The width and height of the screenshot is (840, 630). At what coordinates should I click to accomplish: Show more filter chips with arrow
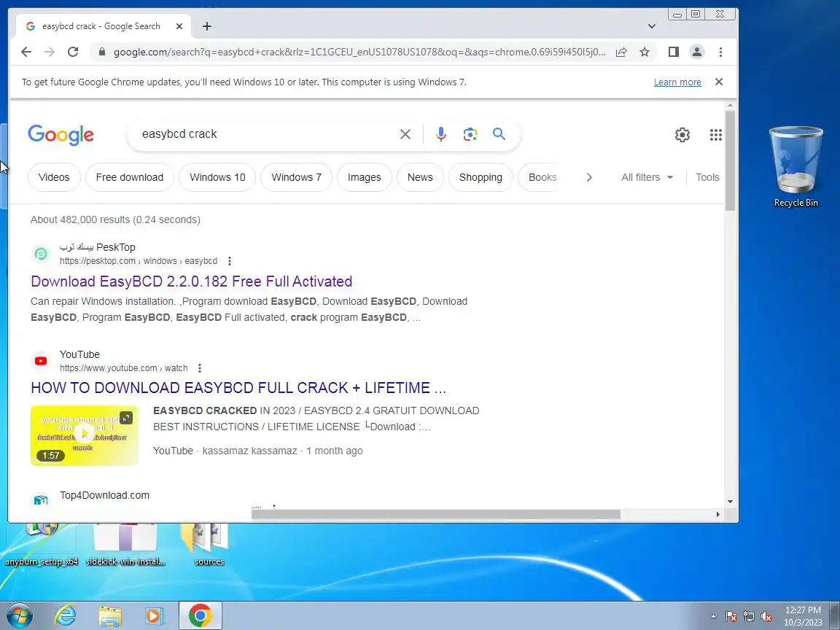588,177
